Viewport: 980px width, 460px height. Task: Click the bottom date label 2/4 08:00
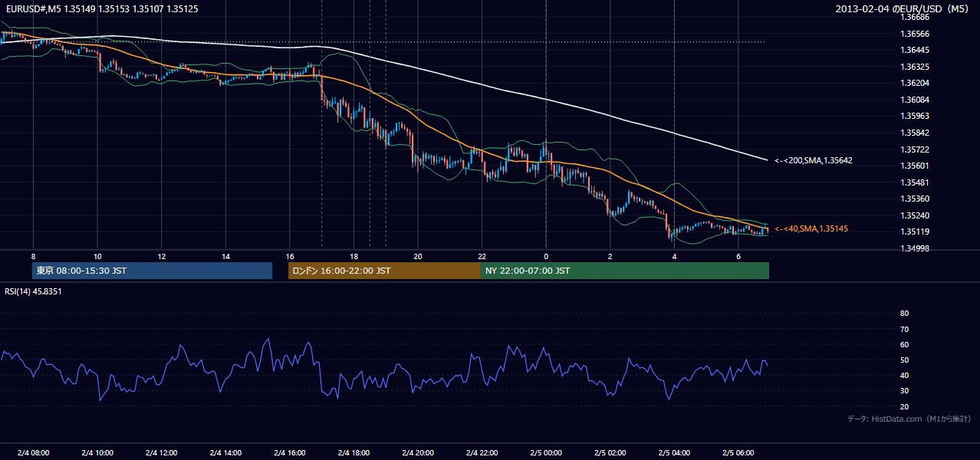(33, 453)
